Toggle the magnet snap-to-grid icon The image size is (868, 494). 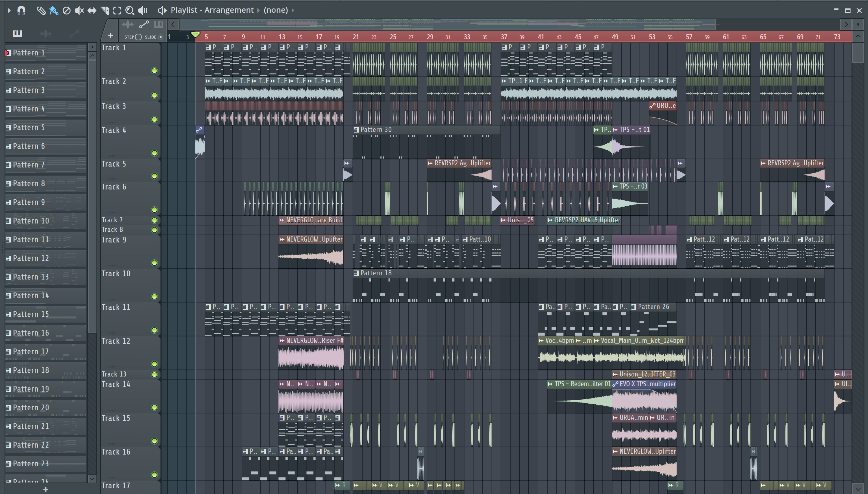(x=21, y=11)
